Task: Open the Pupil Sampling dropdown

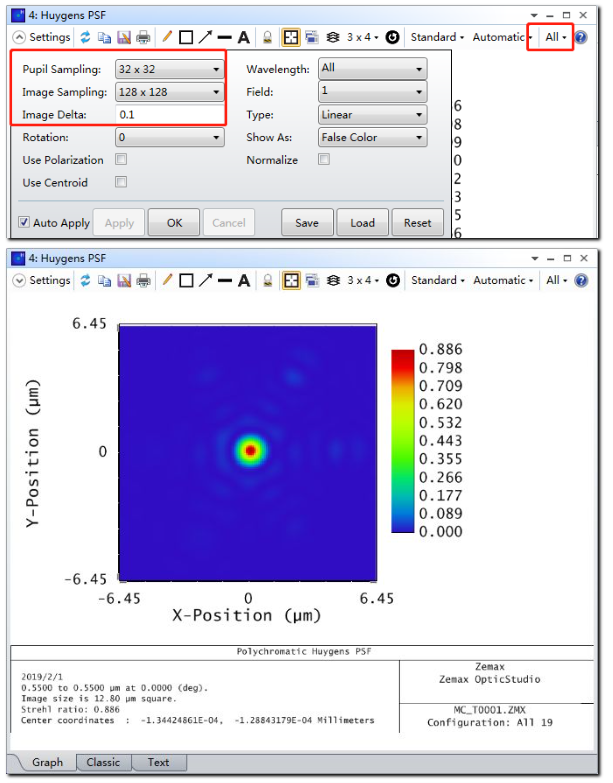Action: [170, 69]
